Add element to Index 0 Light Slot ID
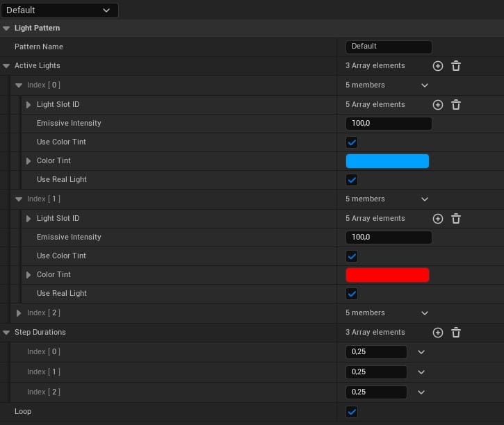504x425 pixels. 438,105
